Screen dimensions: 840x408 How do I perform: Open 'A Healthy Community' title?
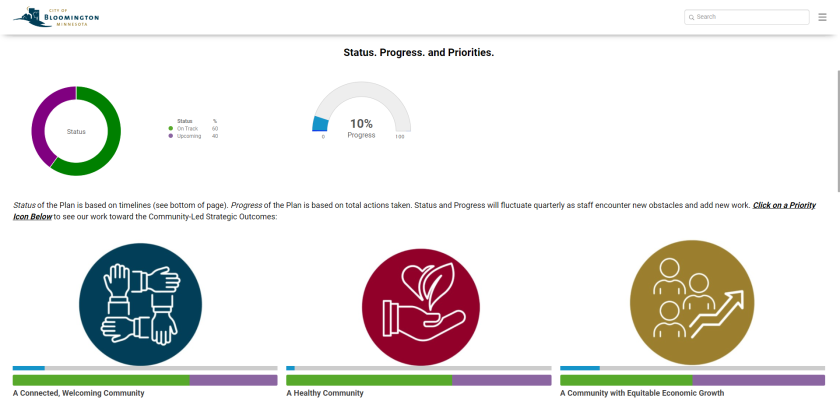pos(325,394)
